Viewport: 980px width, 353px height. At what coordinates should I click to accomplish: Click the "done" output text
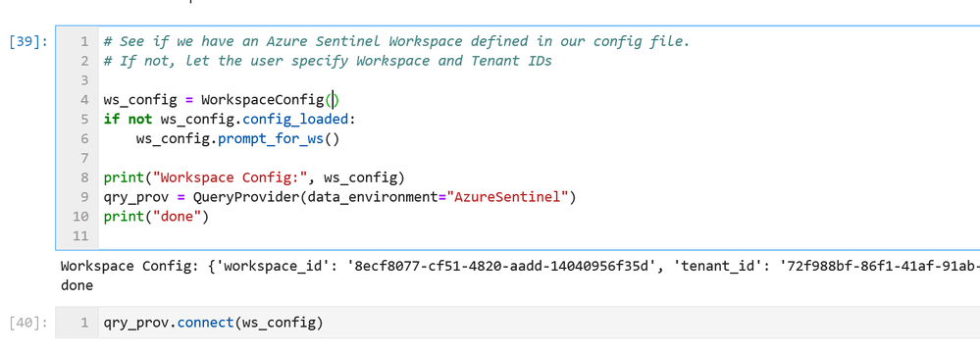77,285
